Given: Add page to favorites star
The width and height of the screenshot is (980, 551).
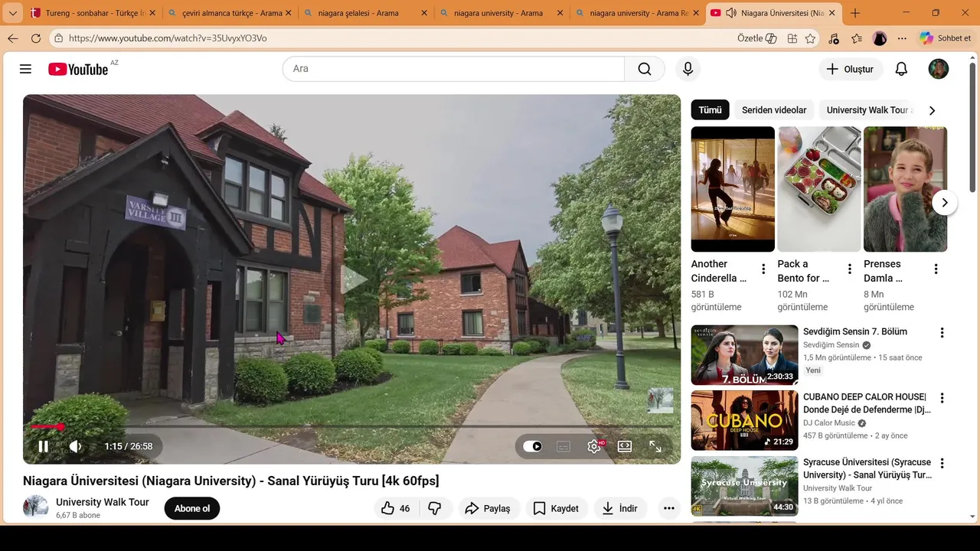Looking at the screenshot, I should [810, 38].
